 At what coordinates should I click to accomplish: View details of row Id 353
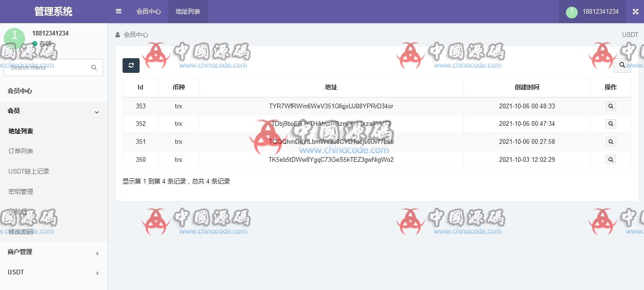[611, 106]
